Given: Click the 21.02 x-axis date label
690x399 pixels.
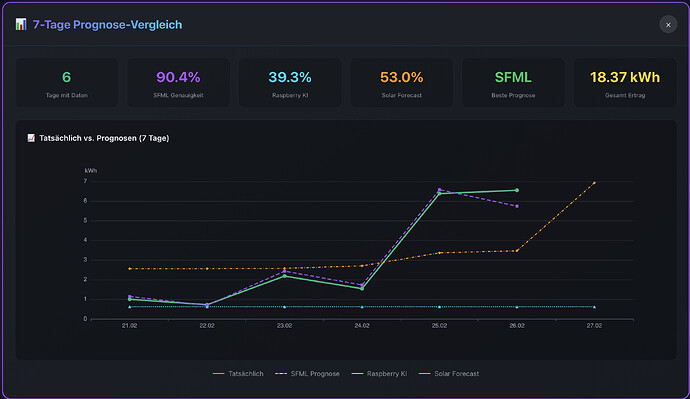Looking at the screenshot, I should [129, 326].
